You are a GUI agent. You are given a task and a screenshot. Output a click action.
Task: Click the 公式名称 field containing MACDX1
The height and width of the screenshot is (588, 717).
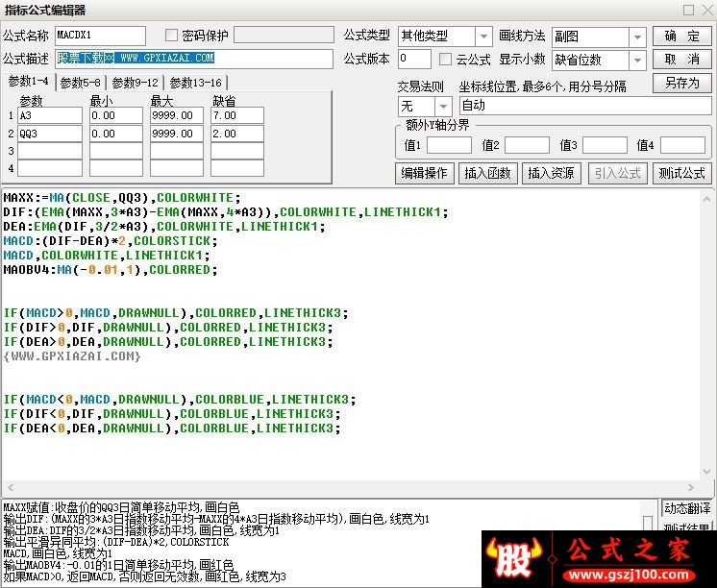(x=100, y=36)
